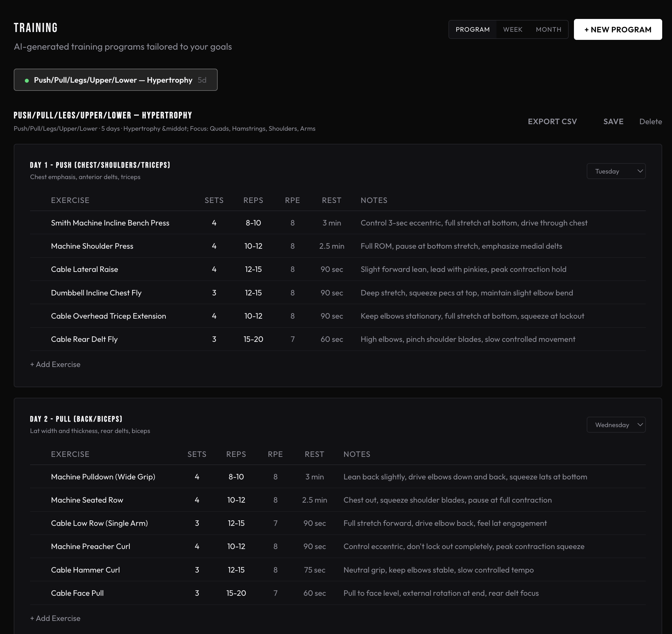672x634 pixels.
Task: Click note 'Slight forward lean, lead with pinkies'
Action: tap(463, 269)
